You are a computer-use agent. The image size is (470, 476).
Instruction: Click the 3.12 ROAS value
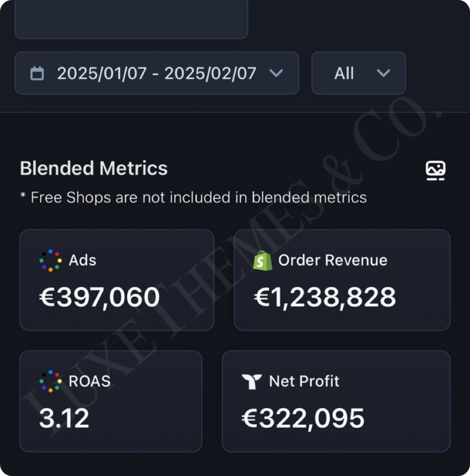coord(64,418)
